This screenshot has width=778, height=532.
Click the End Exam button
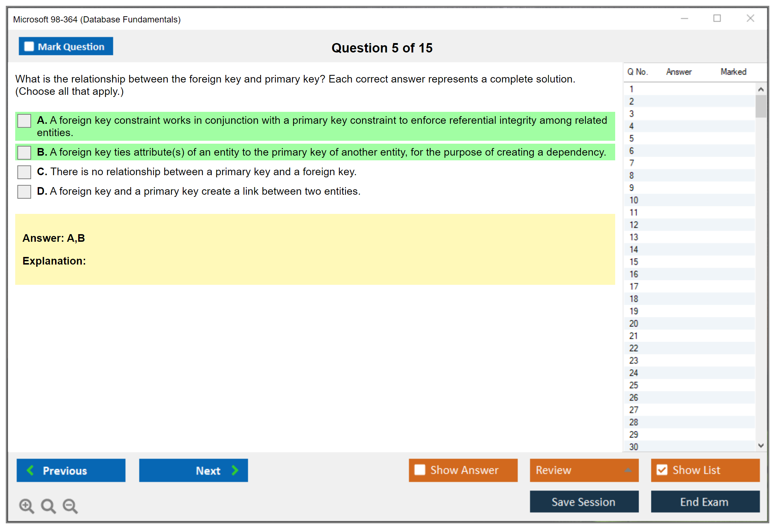(705, 502)
